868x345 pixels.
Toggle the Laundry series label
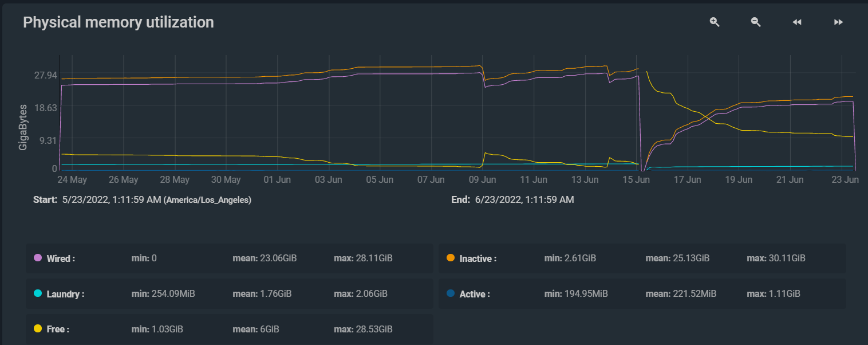coord(65,294)
